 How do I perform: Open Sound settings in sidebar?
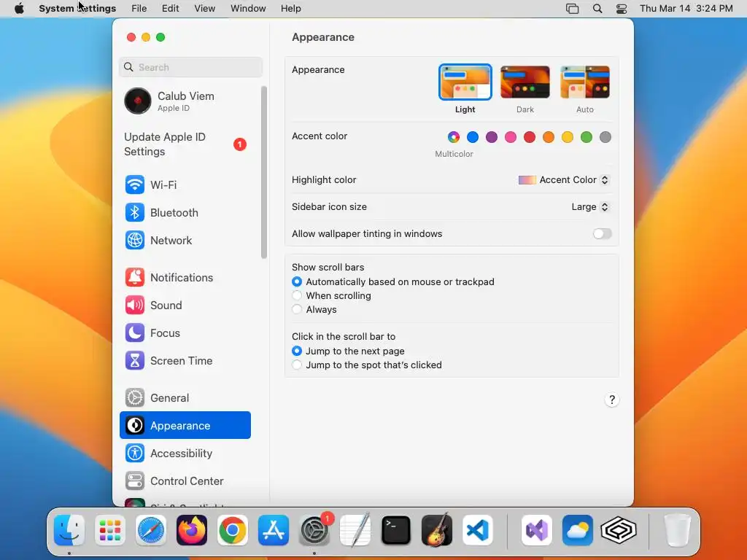click(185, 306)
